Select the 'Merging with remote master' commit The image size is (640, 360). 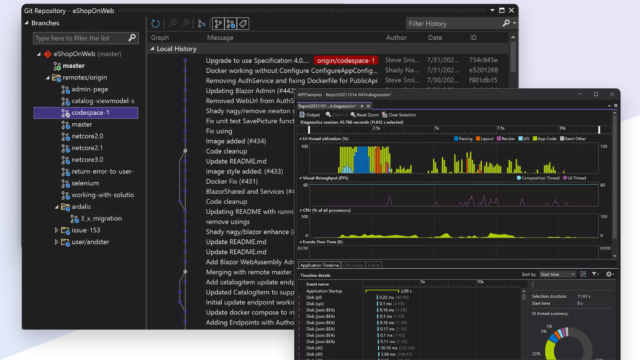(249, 272)
